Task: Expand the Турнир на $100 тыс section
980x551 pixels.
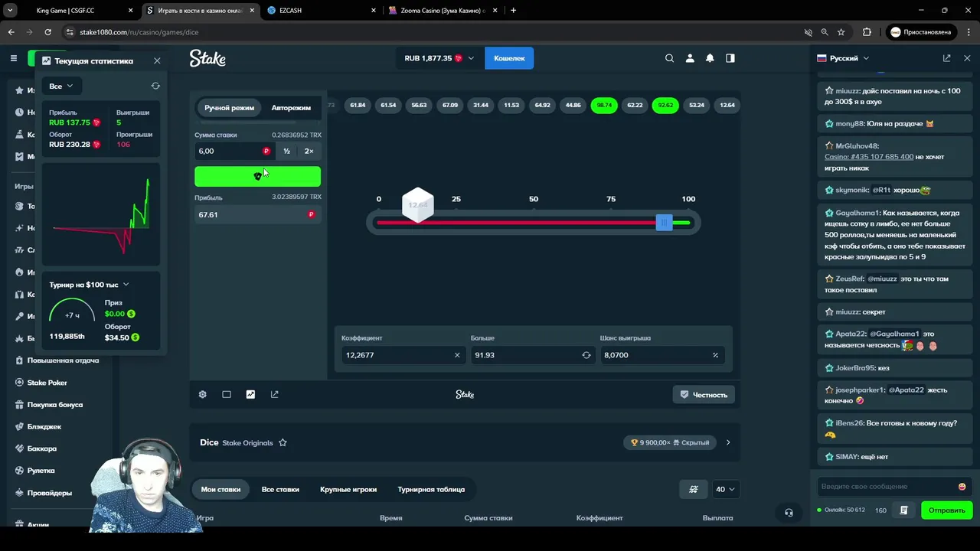Action: (x=89, y=285)
